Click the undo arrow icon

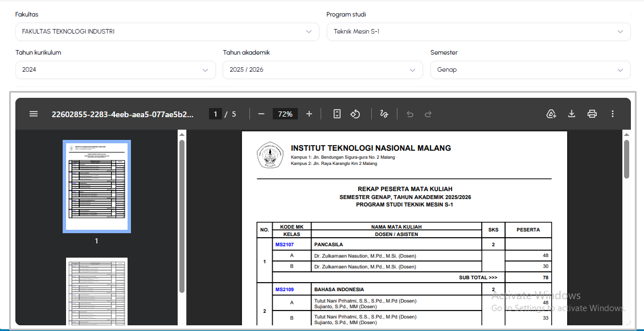tap(409, 114)
